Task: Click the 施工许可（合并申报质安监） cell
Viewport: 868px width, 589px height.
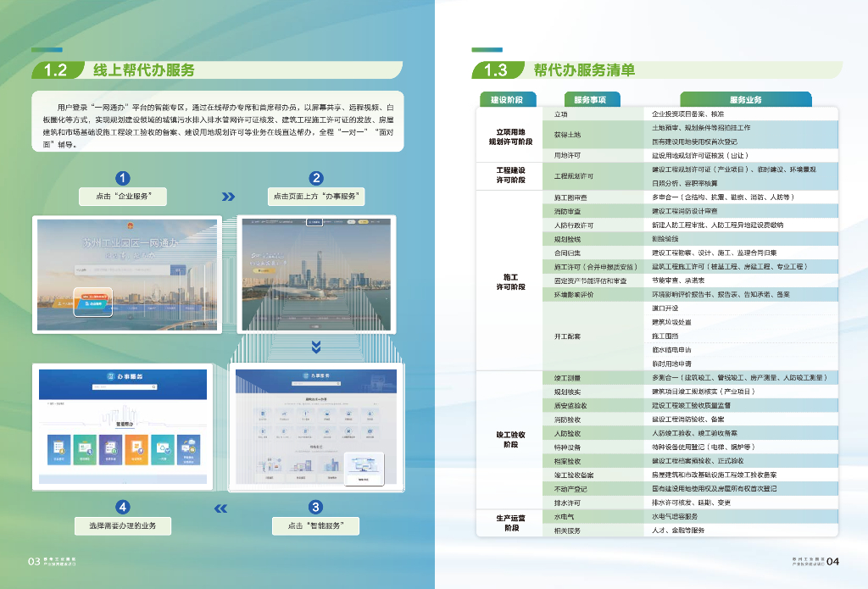Action: 593,267
